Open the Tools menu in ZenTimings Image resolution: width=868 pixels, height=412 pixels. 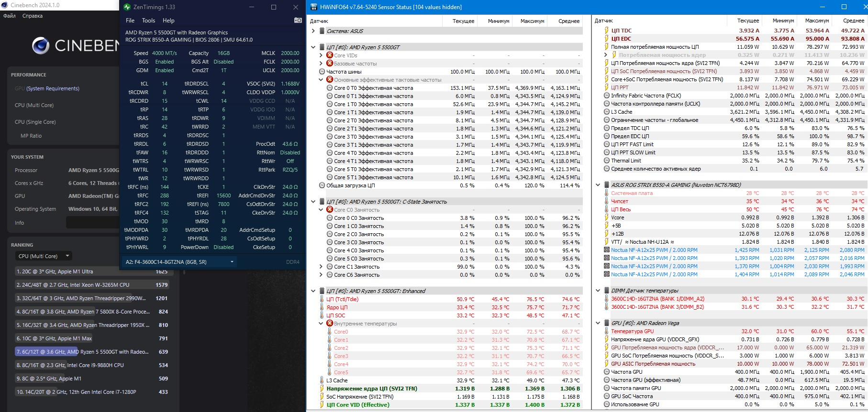click(x=148, y=21)
